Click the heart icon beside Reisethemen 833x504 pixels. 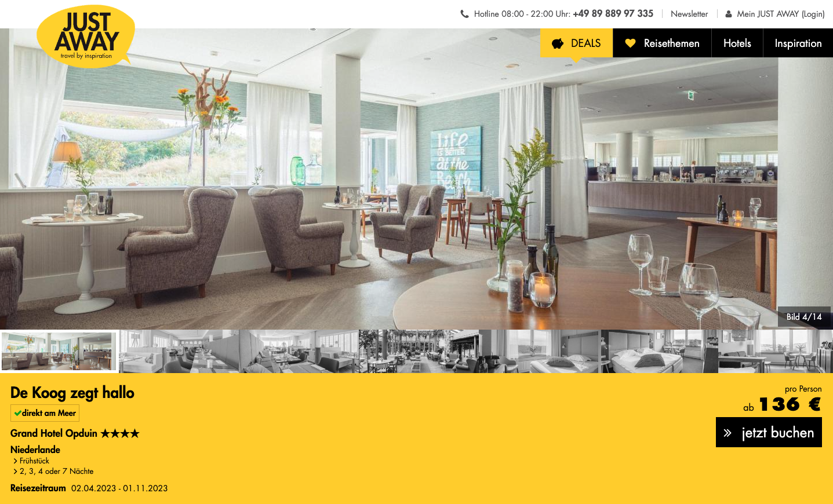coord(631,43)
